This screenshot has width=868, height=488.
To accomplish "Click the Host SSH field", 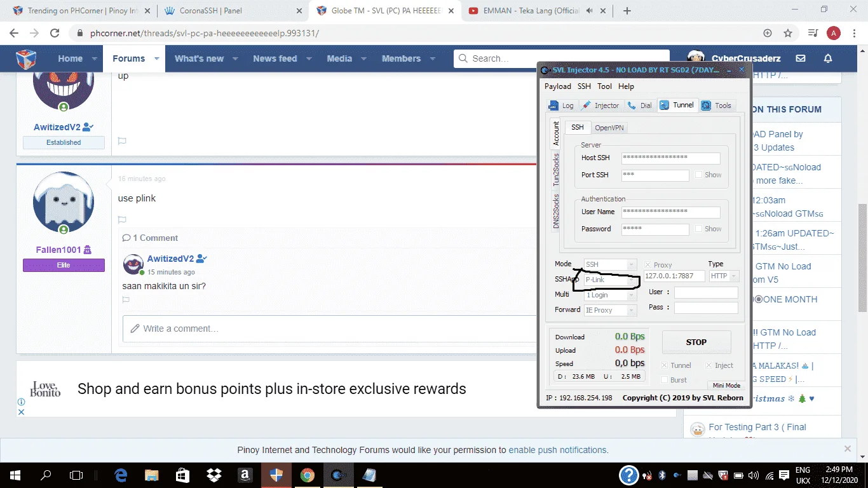I will coord(671,158).
